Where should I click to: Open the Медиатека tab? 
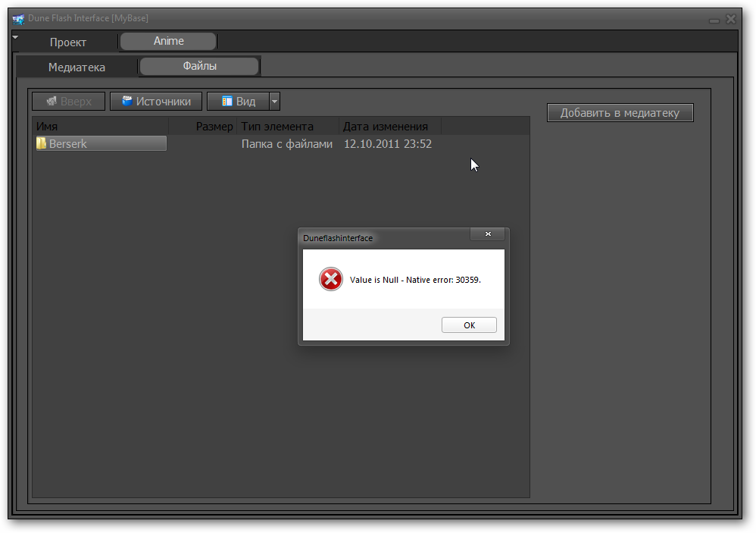(77, 67)
